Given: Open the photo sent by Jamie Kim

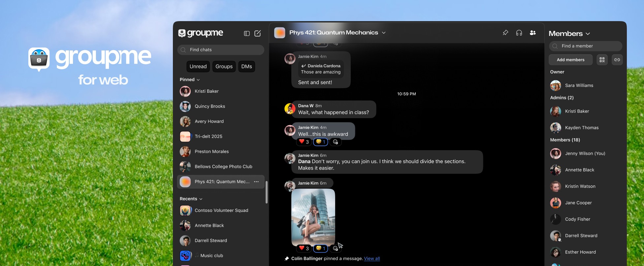Looking at the screenshot, I should [x=313, y=217].
